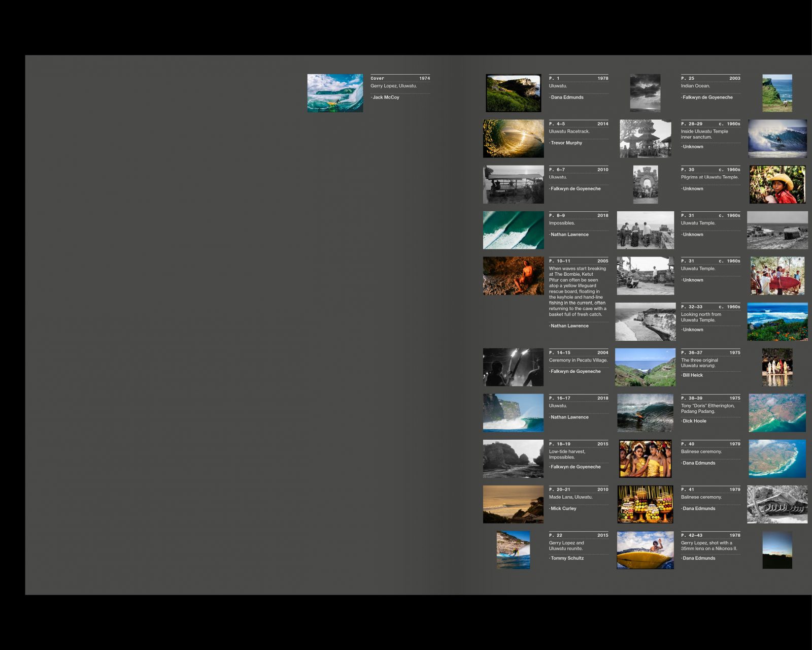Open the Ketut Pitur cave photo thumbnail

(x=513, y=276)
